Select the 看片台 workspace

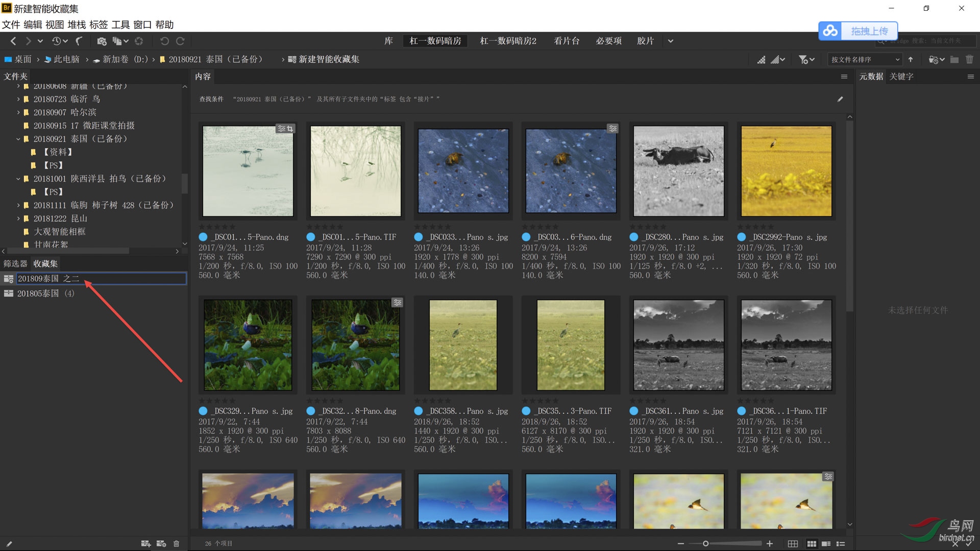coord(567,41)
